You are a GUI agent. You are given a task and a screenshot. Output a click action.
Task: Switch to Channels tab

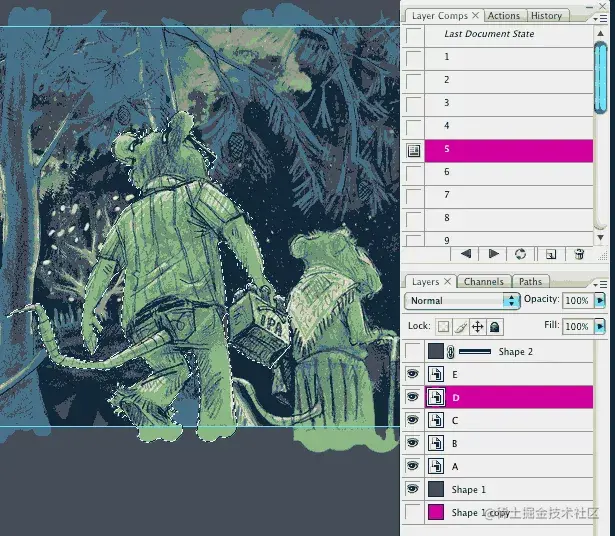point(484,282)
